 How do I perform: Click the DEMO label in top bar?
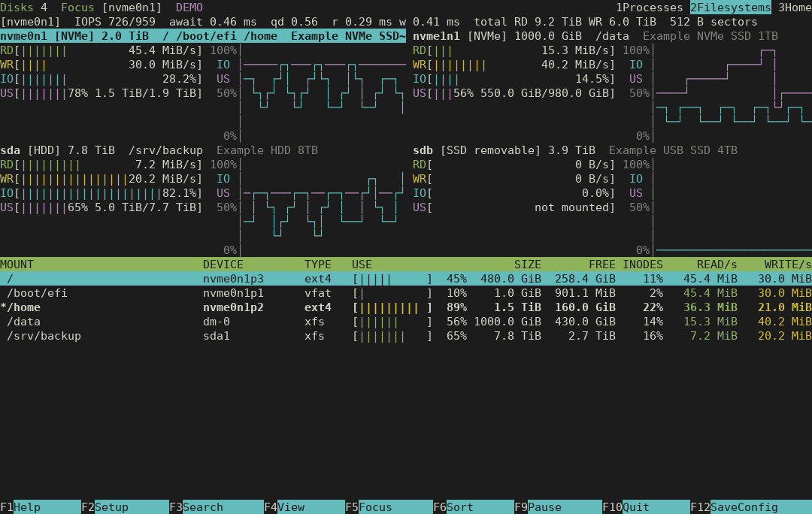pos(189,8)
